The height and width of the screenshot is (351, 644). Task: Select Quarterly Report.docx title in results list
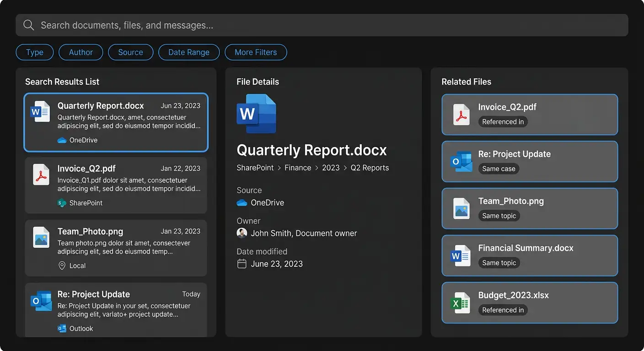[101, 106]
